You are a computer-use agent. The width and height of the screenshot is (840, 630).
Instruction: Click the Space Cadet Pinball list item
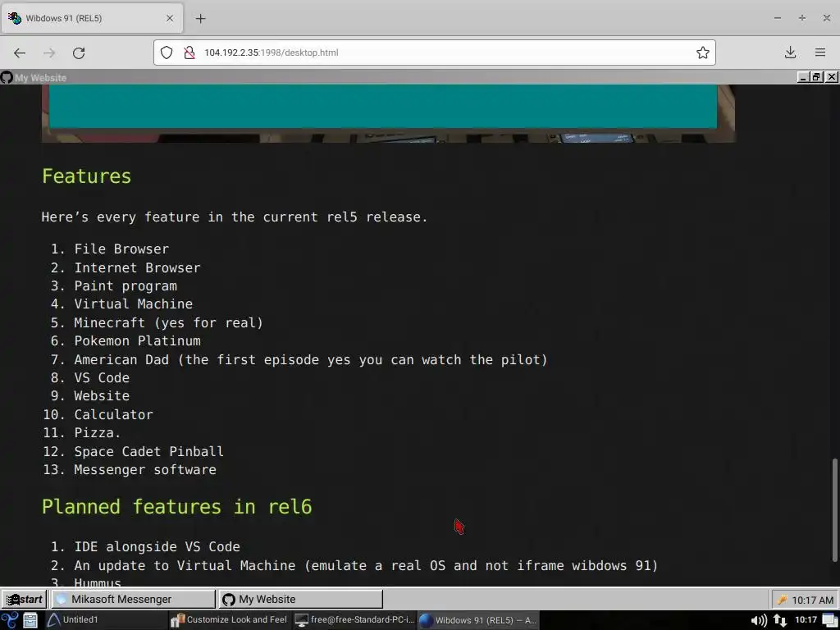click(x=149, y=452)
